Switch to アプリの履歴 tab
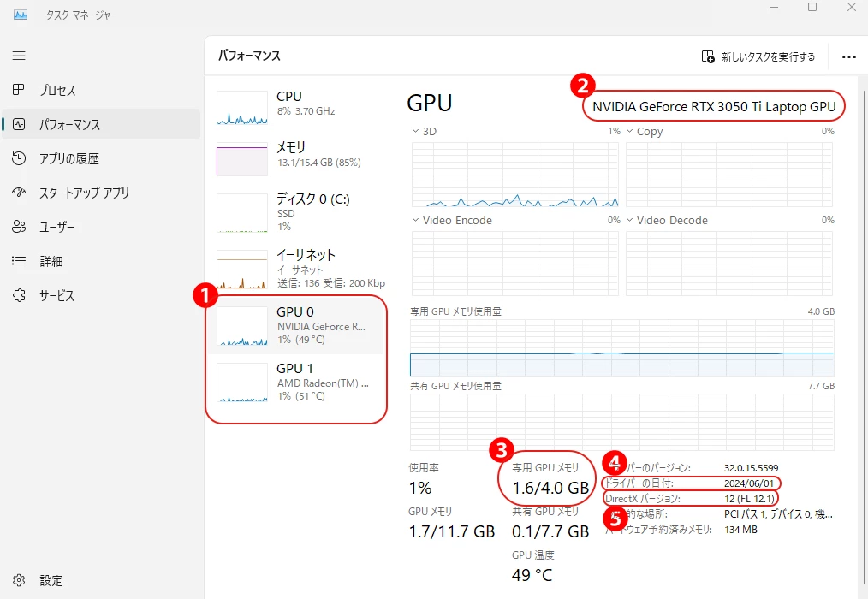 point(101,159)
